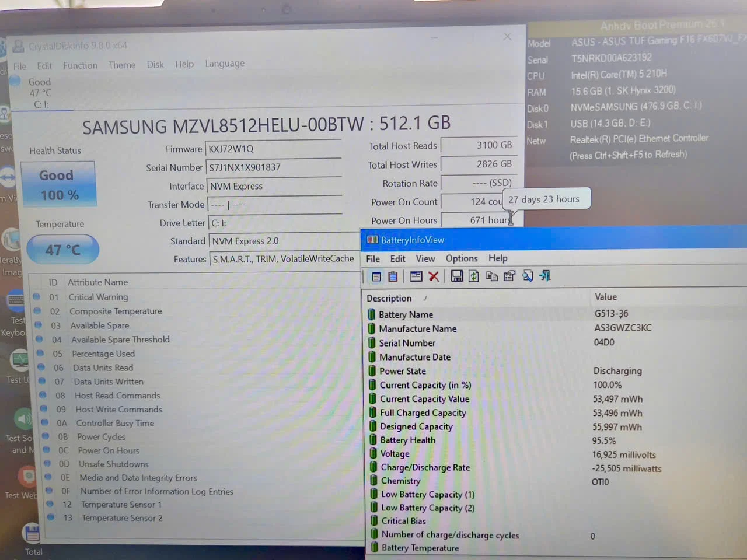Viewport: 747px width, 560px height.
Task: Open the Function menu in CrystalDiskInfo
Action: (x=81, y=65)
